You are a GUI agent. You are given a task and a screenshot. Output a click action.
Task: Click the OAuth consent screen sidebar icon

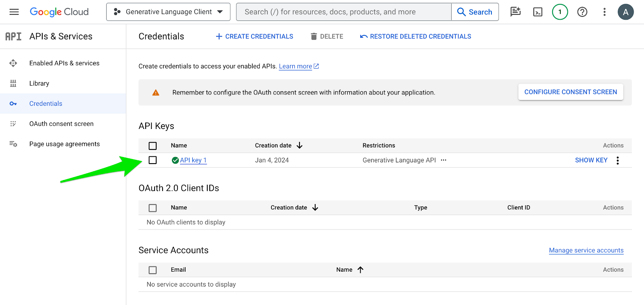(13, 124)
